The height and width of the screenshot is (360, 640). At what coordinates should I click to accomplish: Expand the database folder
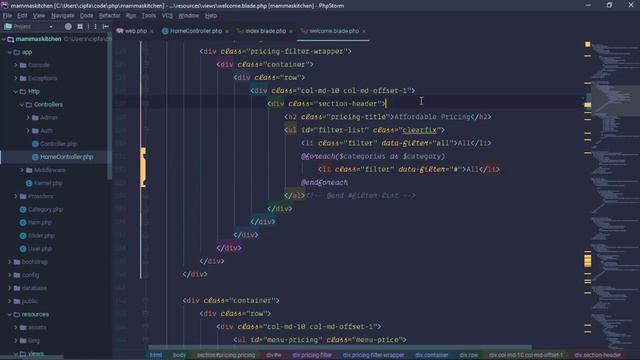(x=10, y=288)
